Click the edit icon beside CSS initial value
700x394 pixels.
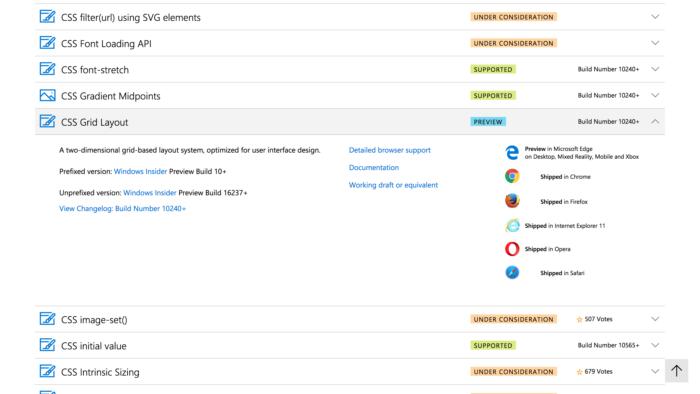(x=47, y=345)
